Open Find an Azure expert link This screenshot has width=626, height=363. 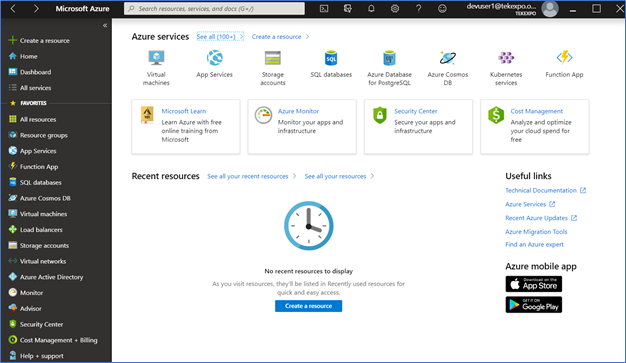click(534, 244)
